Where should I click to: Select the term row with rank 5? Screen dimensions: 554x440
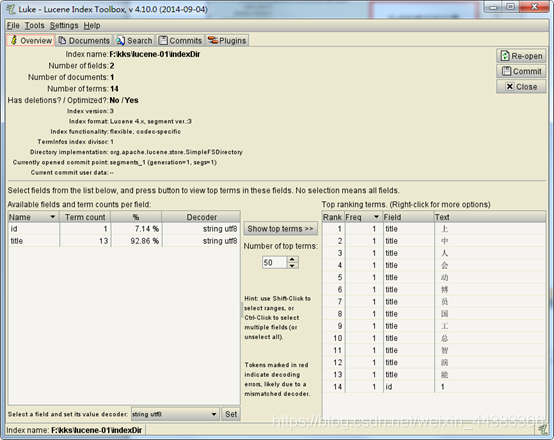[434, 277]
